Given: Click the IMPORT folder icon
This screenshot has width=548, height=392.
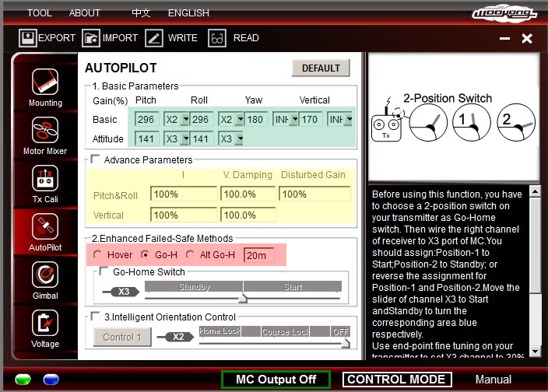Looking at the screenshot, I should 91,37.
